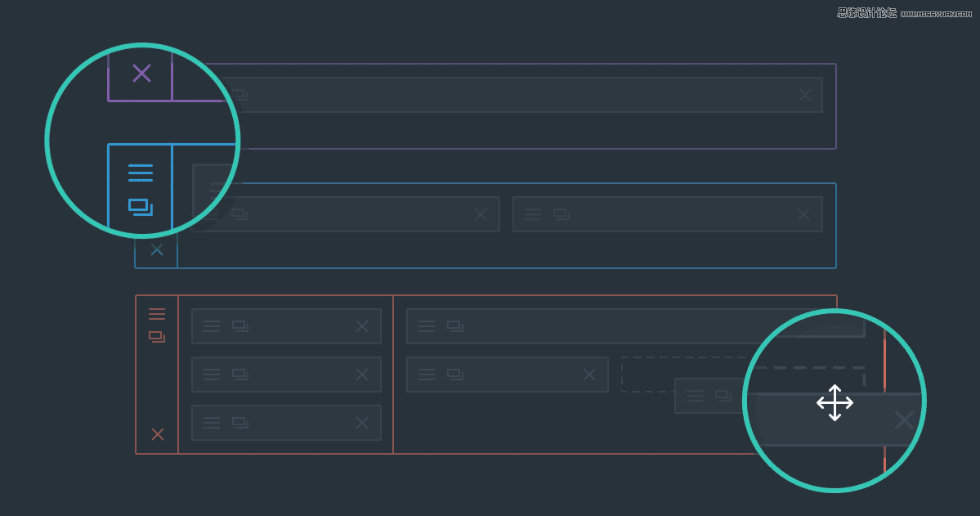This screenshot has height=516, width=980.
Task: Duplicate the top module in red left column
Action: point(240,325)
